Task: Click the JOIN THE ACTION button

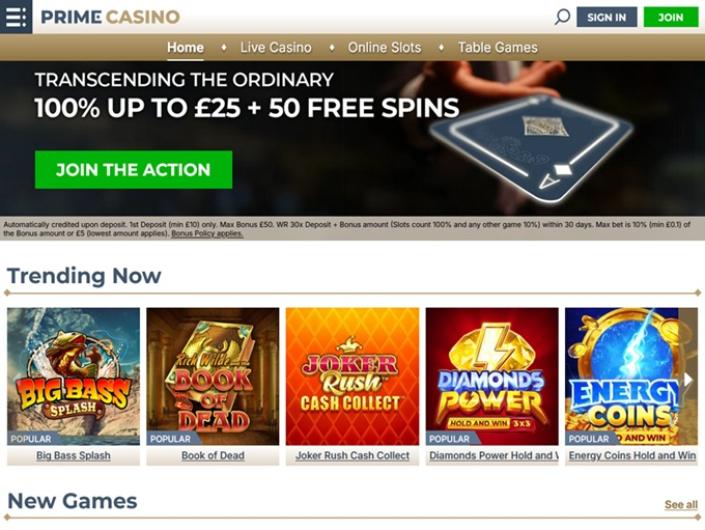Action: (134, 169)
